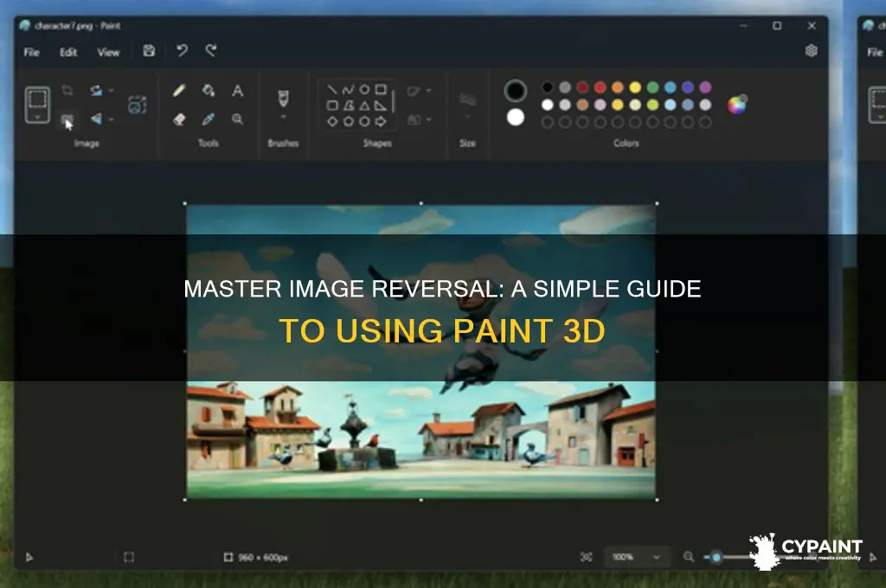Choose the Polygon shape
Viewport: 886px width, 588px height.
pyautogui.click(x=348, y=105)
